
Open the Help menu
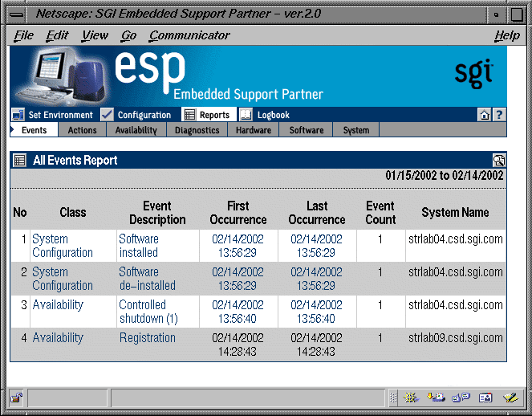point(507,35)
